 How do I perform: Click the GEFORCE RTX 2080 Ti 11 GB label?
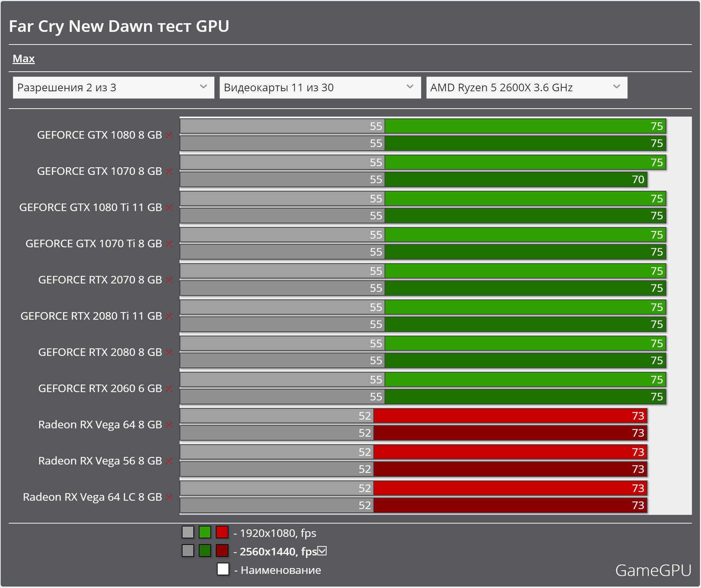(91, 316)
